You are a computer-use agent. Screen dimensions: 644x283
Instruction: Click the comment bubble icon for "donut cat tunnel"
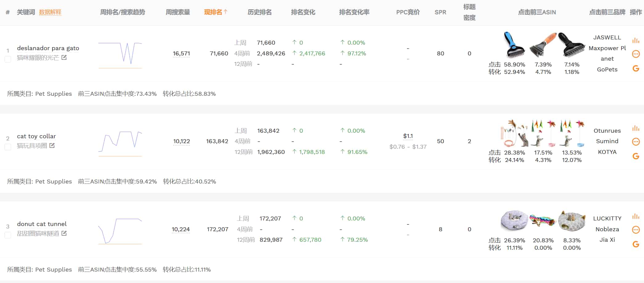[636, 229]
